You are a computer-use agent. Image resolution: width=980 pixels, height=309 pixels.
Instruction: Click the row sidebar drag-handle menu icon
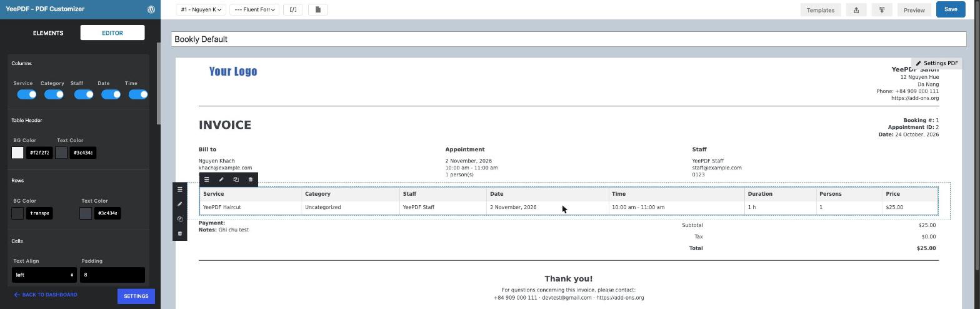click(180, 190)
